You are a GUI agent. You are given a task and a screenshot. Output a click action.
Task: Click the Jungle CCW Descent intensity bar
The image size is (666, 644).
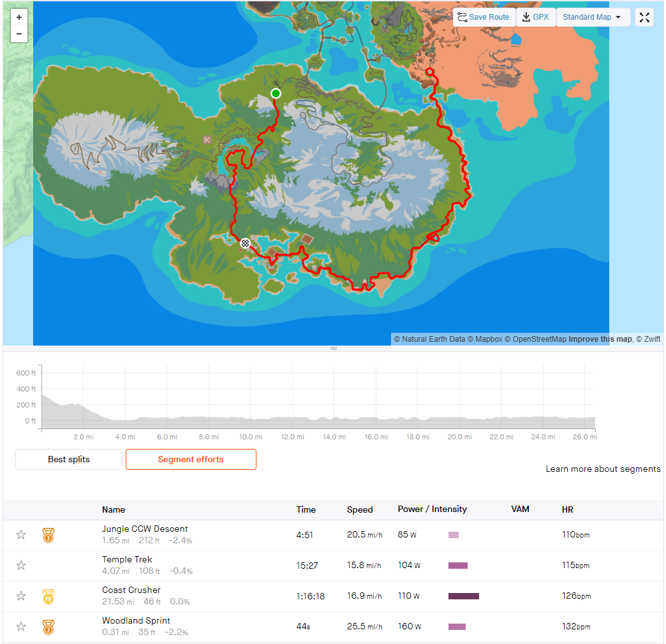[453, 535]
